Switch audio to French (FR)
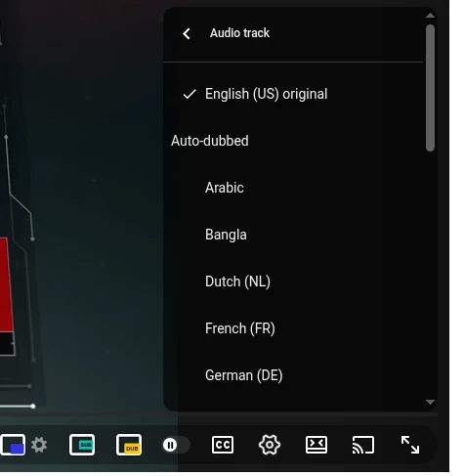Image resolution: width=464 pixels, height=476 pixels. pos(293,328)
